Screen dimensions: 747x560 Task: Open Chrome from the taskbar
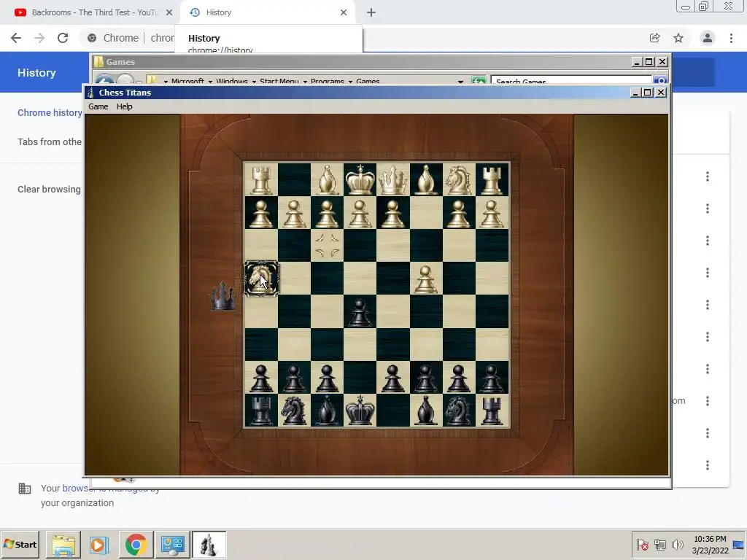point(136,545)
